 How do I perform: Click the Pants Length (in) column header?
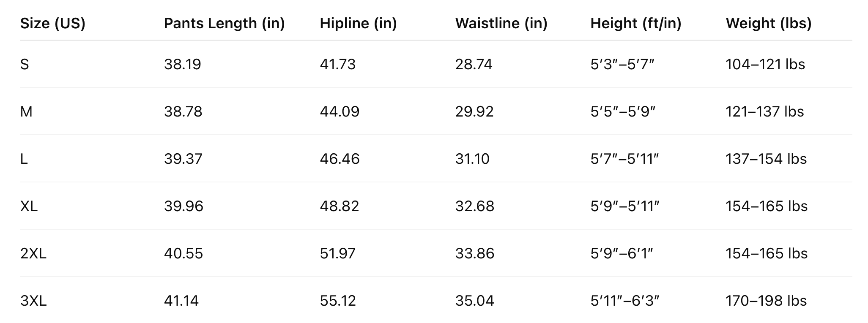[224, 23]
